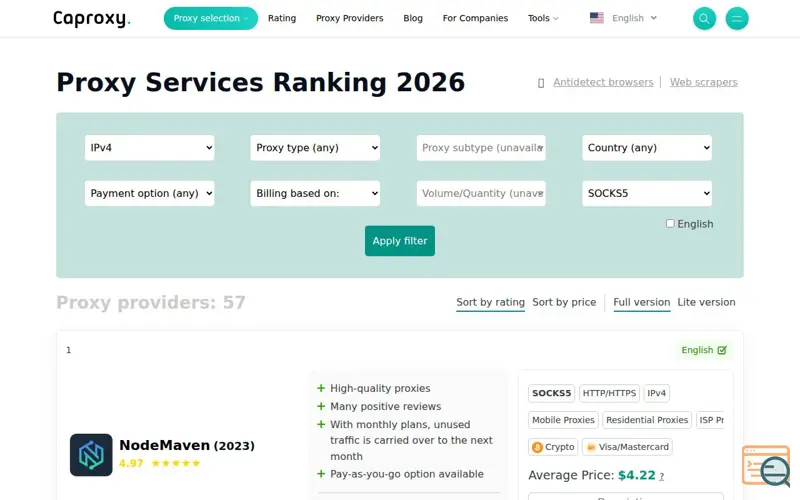
Task: Click the Mobile Proxies tag
Action: (x=563, y=420)
